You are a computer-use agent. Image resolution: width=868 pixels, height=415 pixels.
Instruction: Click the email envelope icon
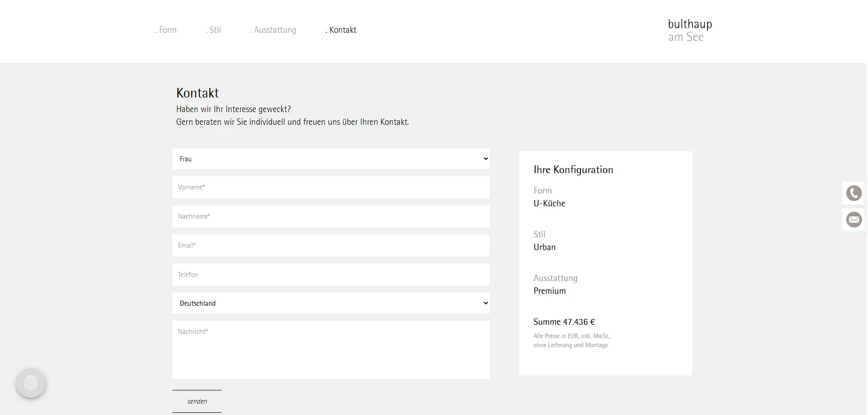(x=853, y=220)
